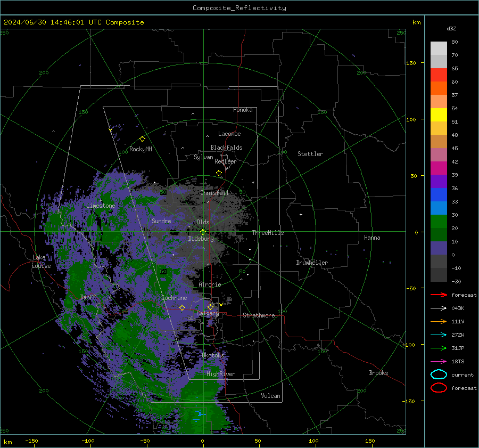Pick the magenta 42-39 dBZ swatch
Image resolution: width=479 pixels, height=448 pixels.
click(439, 168)
